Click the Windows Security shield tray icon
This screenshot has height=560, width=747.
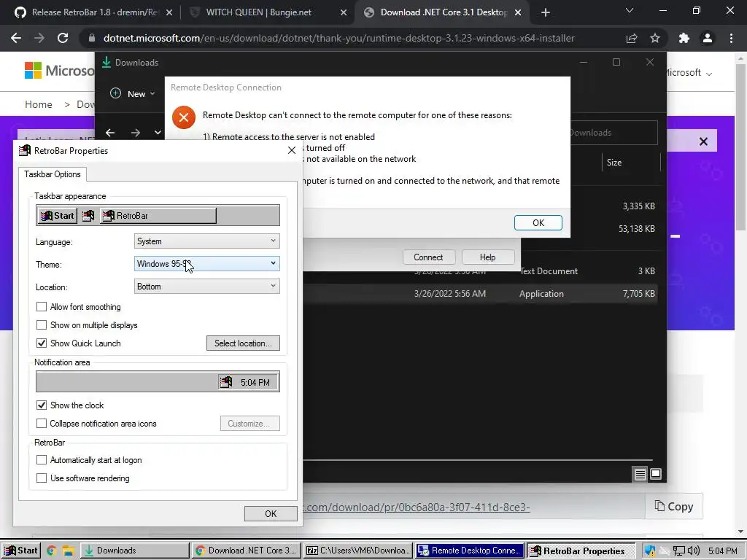tap(649, 551)
